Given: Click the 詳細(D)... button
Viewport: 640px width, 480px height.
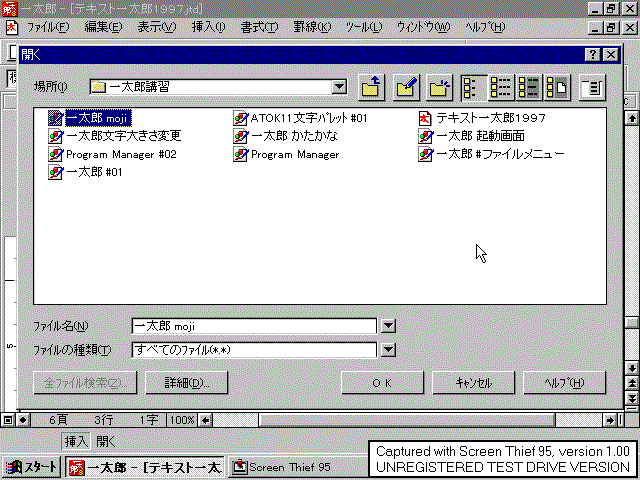Looking at the screenshot, I should click(187, 383).
